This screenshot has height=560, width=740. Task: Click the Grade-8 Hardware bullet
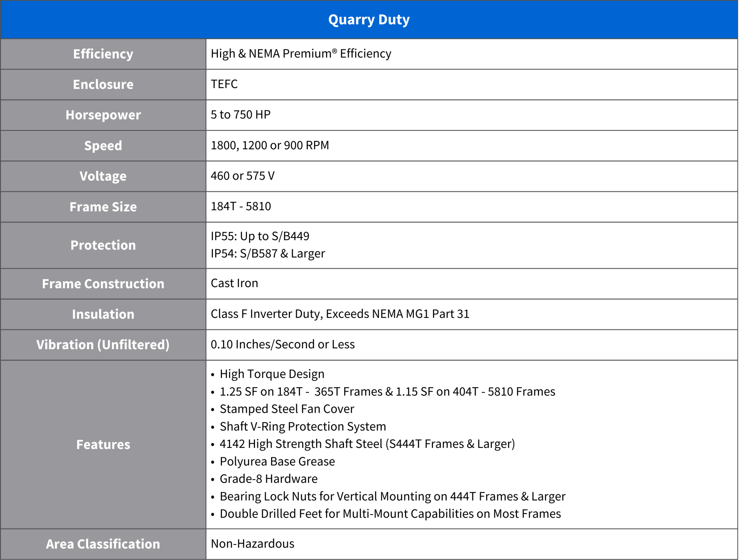pyautogui.click(x=268, y=479)
